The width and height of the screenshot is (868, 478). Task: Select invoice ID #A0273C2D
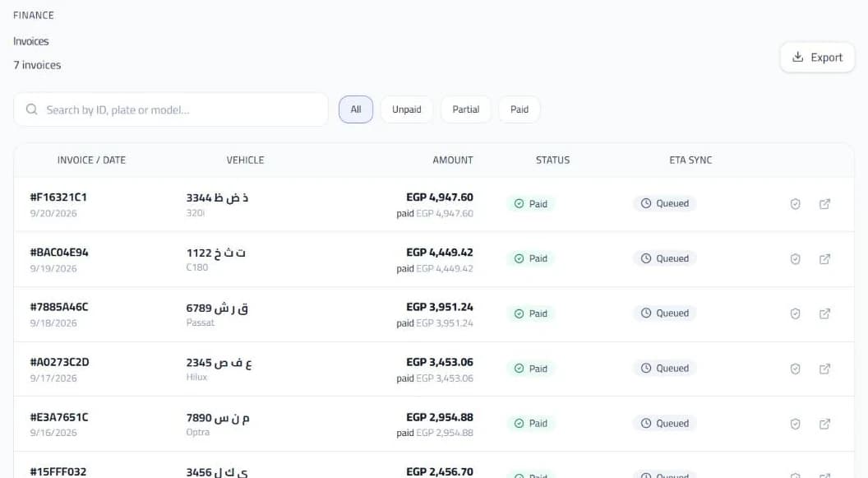click(59, 362)
